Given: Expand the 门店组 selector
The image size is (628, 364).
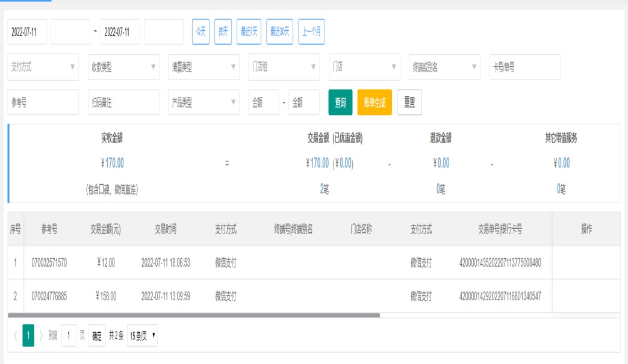Looking at the screenshot, I should pyautogui.click(x=284, y=67).
